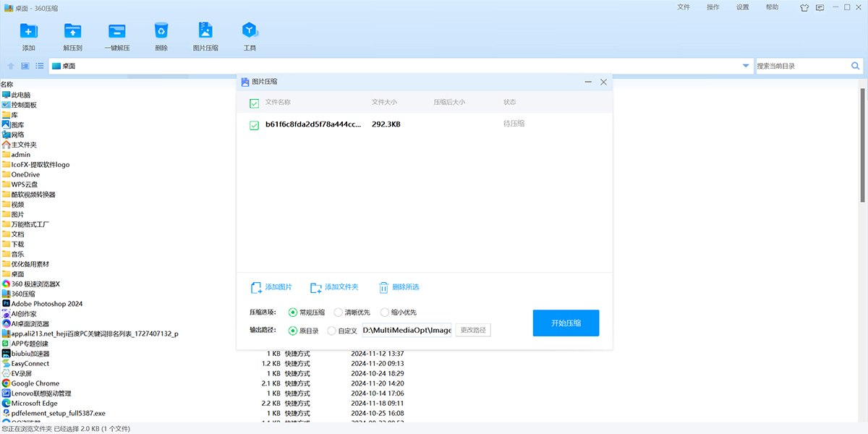Click the 添加 (Add) toolbar icon
Viewport: 868px width, 434px height.
(29, 30)
